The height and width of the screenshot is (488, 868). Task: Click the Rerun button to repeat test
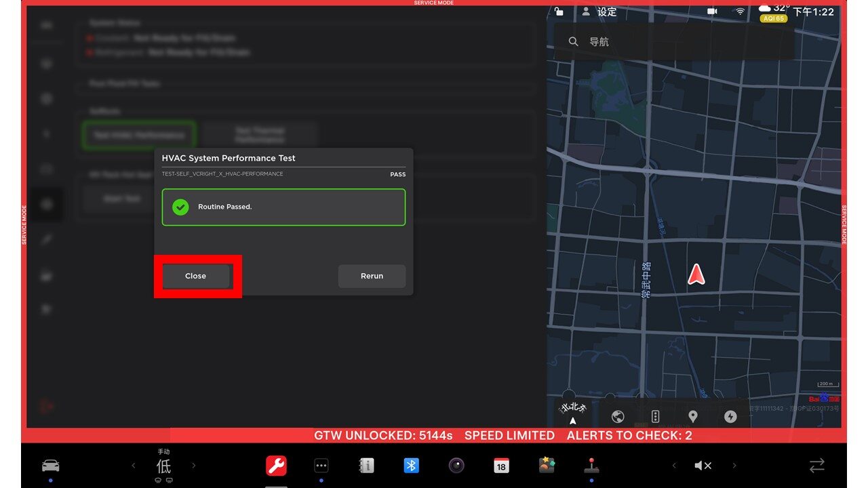coord(372,276)
